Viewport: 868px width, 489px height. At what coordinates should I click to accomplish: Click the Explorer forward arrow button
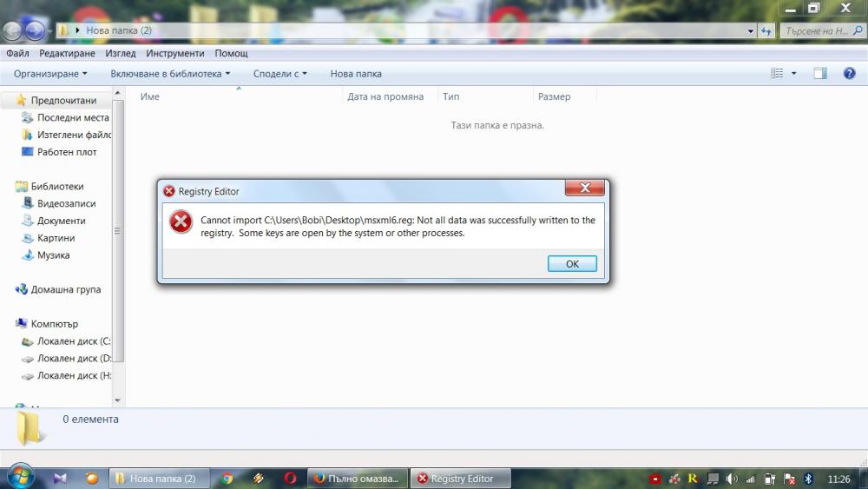(x=35, y=31)
